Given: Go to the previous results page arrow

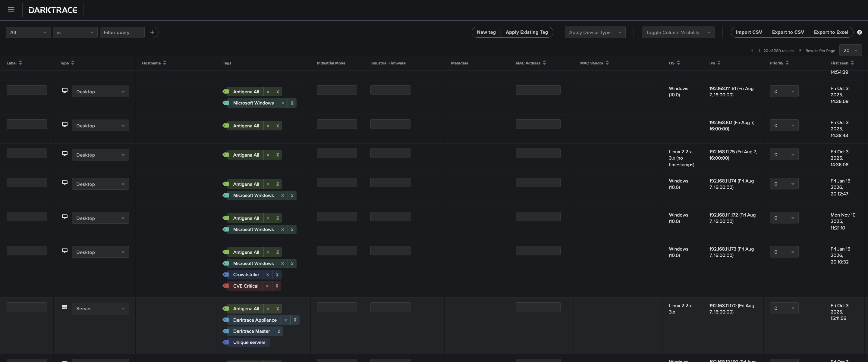Looking at the screenshot, I should point(752,51).
